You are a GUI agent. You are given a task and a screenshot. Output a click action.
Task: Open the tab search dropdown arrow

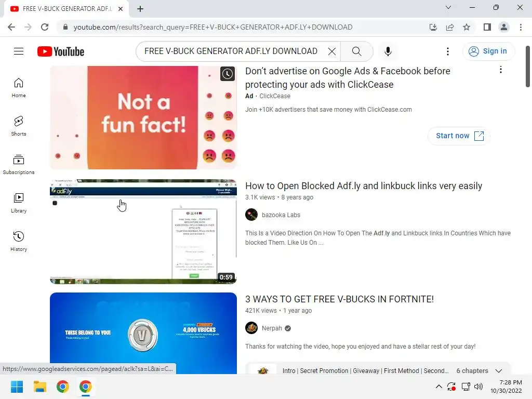tap(448, 7)
